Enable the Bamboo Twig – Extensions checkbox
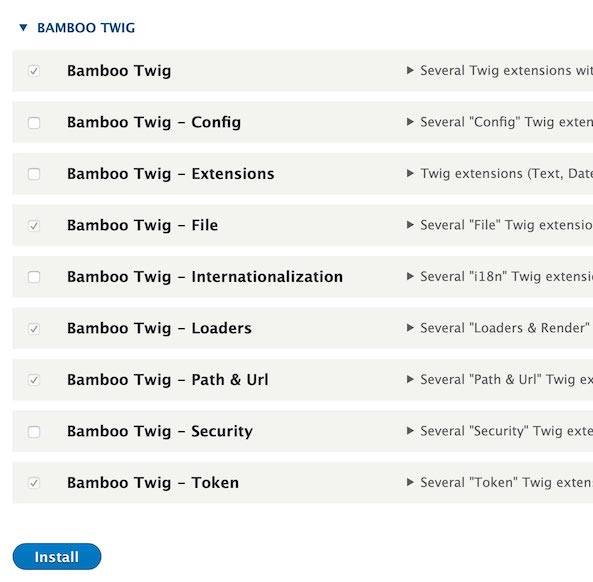 [34, 174]
